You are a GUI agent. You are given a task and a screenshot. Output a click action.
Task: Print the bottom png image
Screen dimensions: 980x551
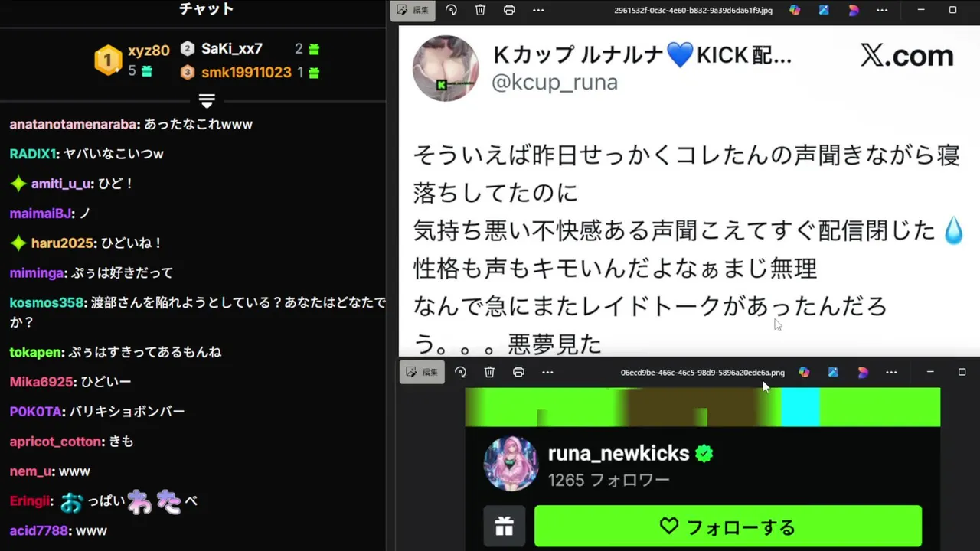tap(518, 372)
